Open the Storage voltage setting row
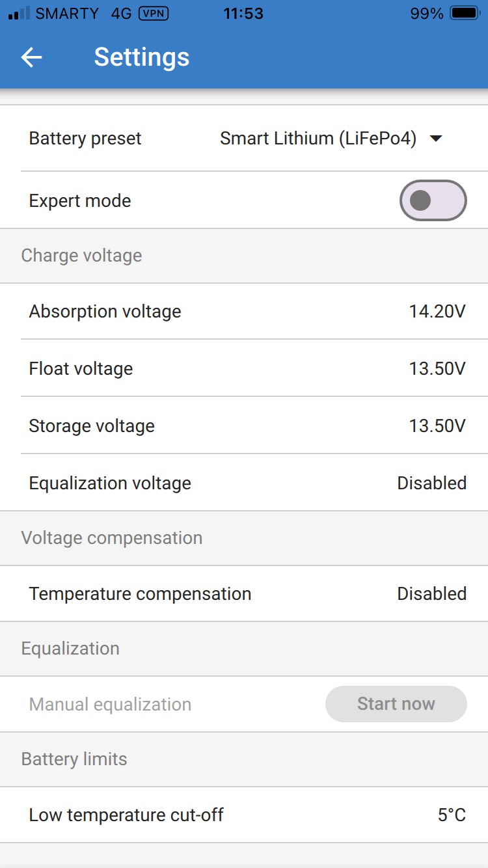The width and height of the screenshot is (488, 868). coord(244,426)
